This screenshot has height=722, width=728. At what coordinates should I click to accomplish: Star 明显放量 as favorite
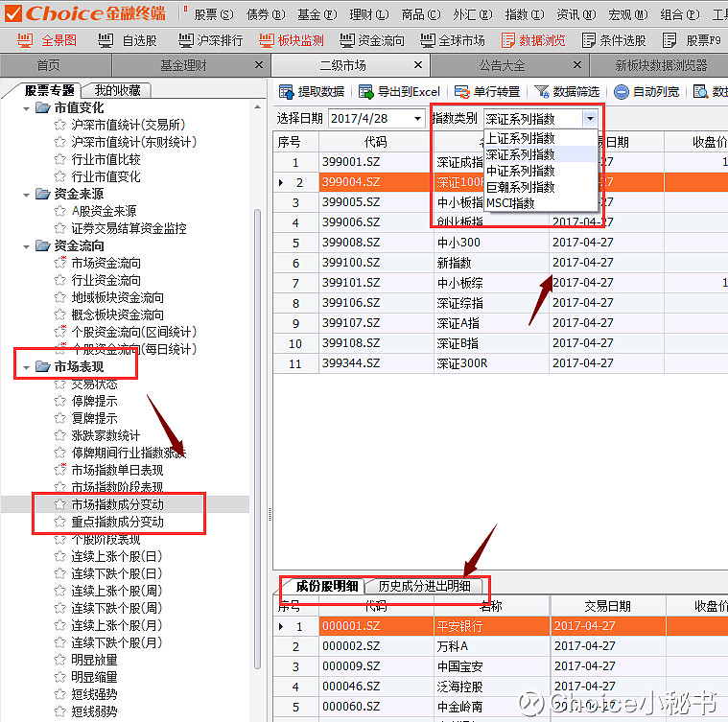[59, 660]
